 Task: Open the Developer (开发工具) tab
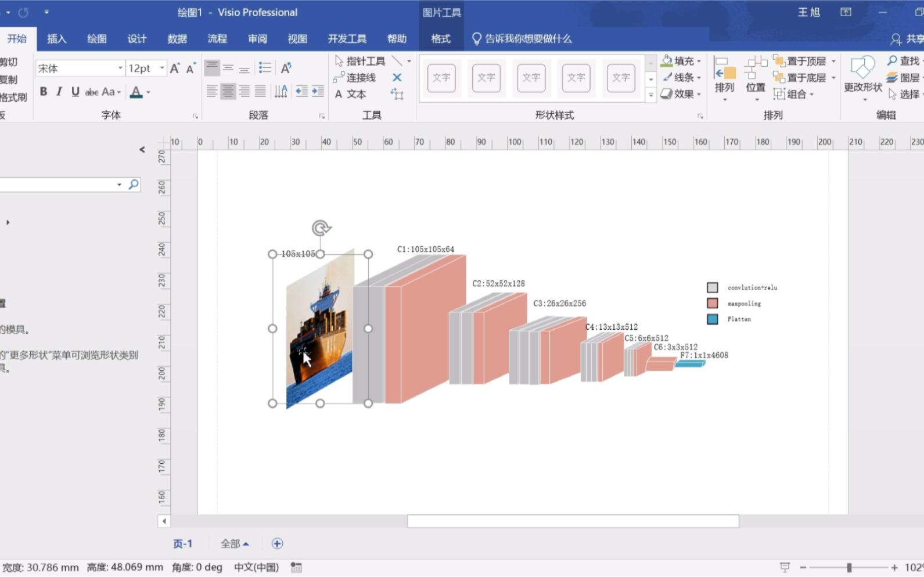click(x=347, y=39)
